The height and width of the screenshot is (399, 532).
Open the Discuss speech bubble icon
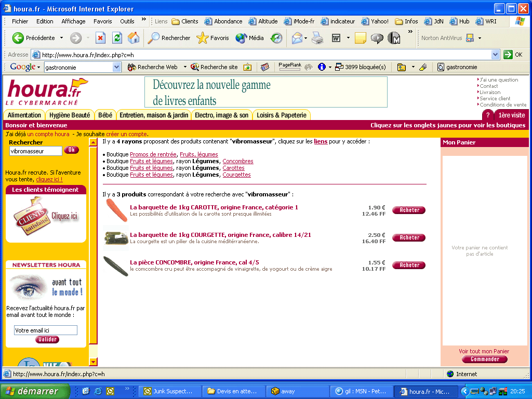(377, 38)
